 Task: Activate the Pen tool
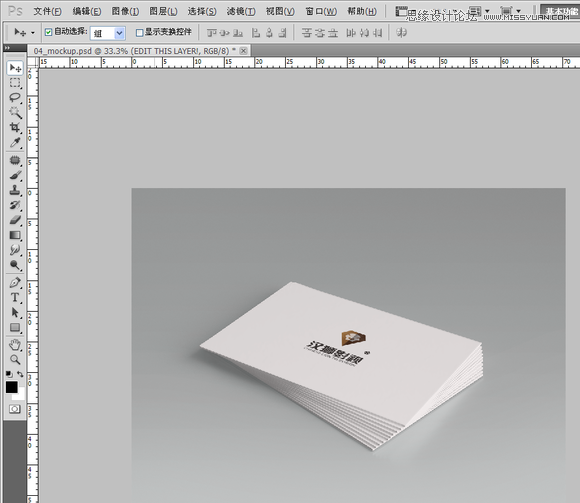point(15,283)
